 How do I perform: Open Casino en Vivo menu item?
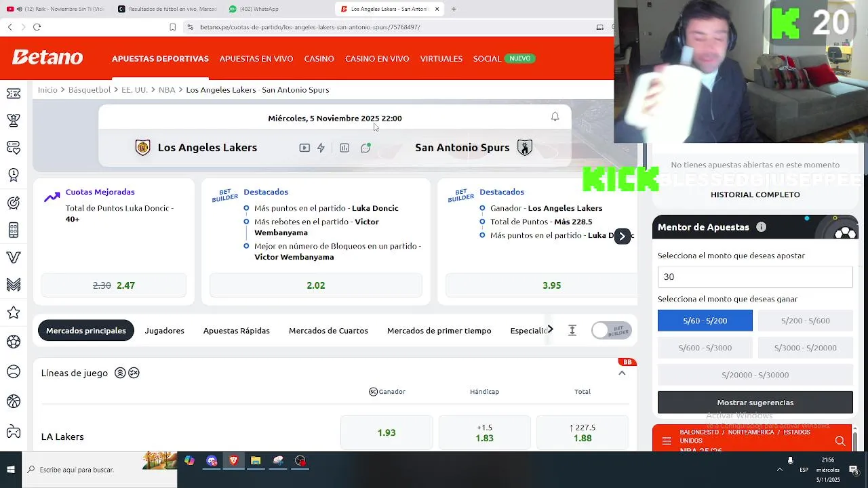377,58
